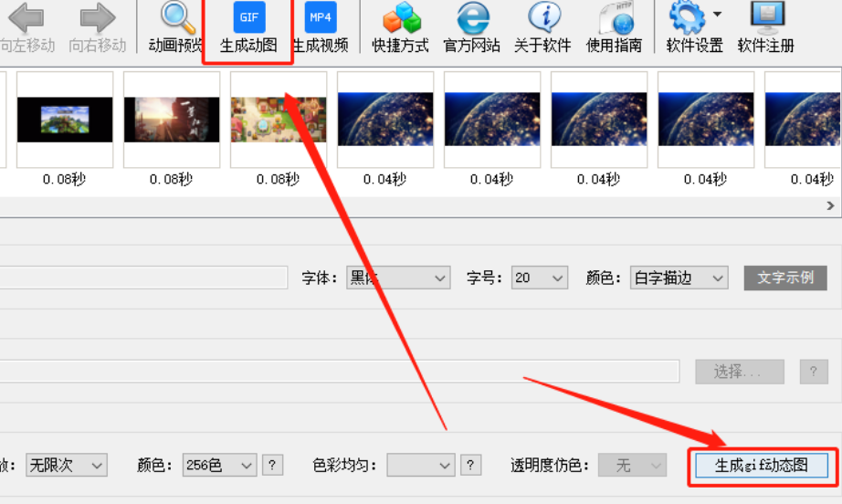This screenshot has height=504, width=842.
Task: Open 使用指南 help guide icon
Action: tap(616, 17)
